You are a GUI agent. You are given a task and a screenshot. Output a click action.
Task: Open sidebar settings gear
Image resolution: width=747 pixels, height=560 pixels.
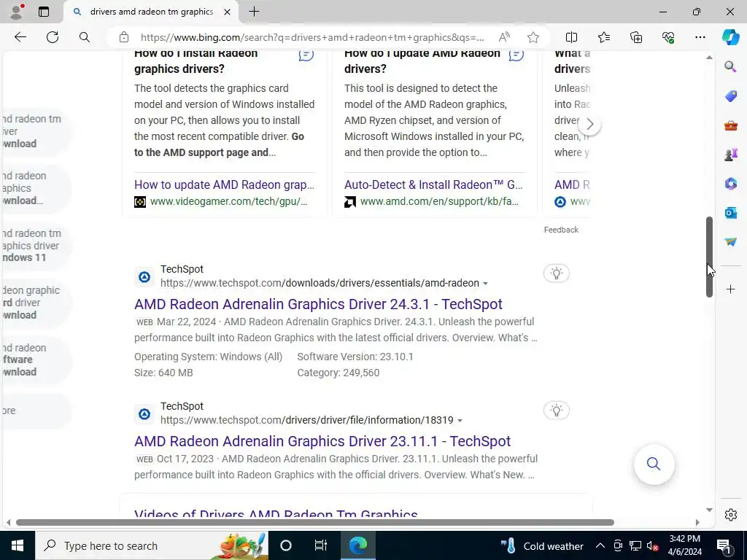(x=730, y=515)
